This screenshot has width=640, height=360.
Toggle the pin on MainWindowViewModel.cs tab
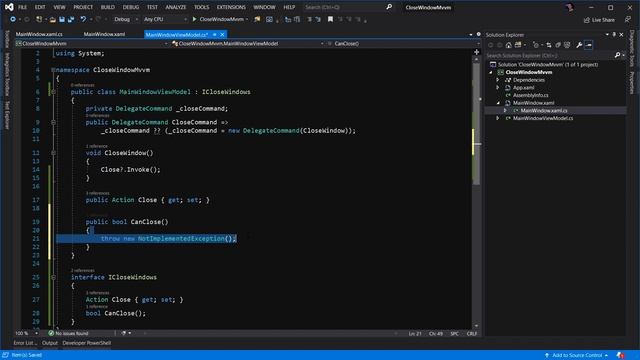click(215, 35)
